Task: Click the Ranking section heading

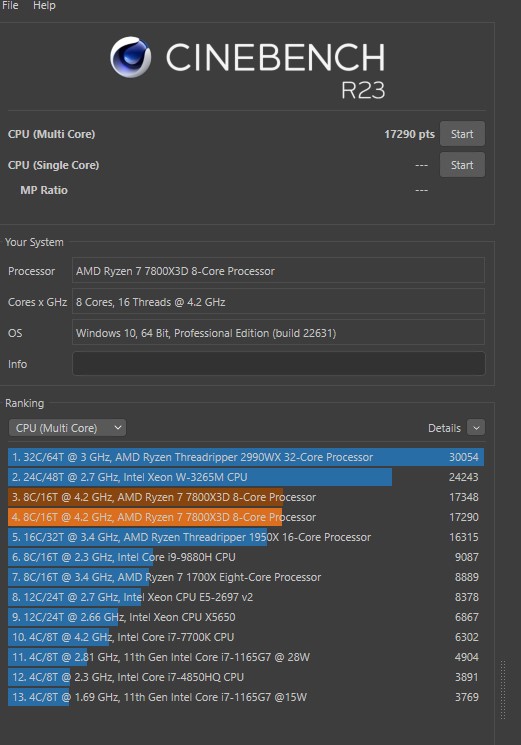Action: click(24, 403)
